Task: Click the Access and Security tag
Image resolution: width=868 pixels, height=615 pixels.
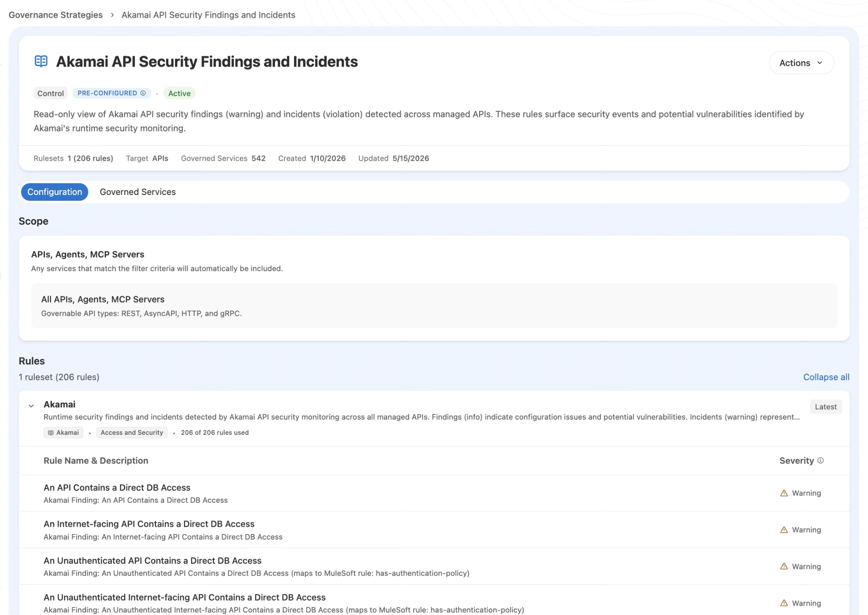Action: 132,433
